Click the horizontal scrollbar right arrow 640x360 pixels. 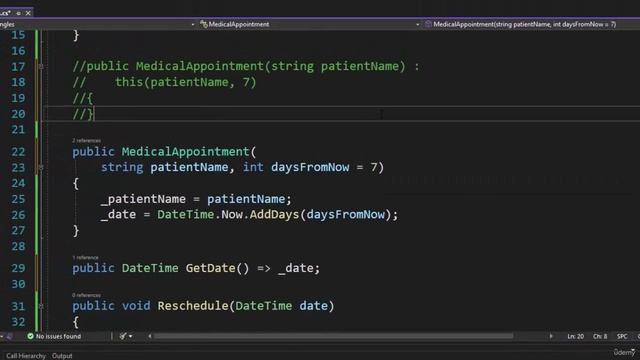pyautogui.click(x=551, y=336)
